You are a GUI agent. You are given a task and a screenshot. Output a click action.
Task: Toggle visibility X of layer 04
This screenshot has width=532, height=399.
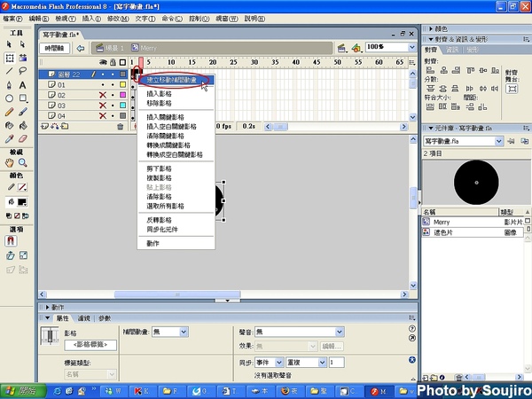pos(103,116)
